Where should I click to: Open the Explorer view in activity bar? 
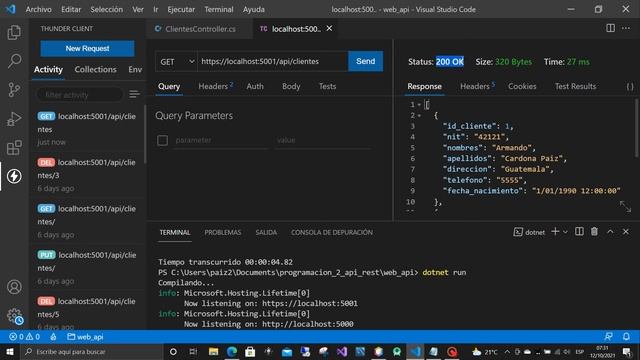14,32
